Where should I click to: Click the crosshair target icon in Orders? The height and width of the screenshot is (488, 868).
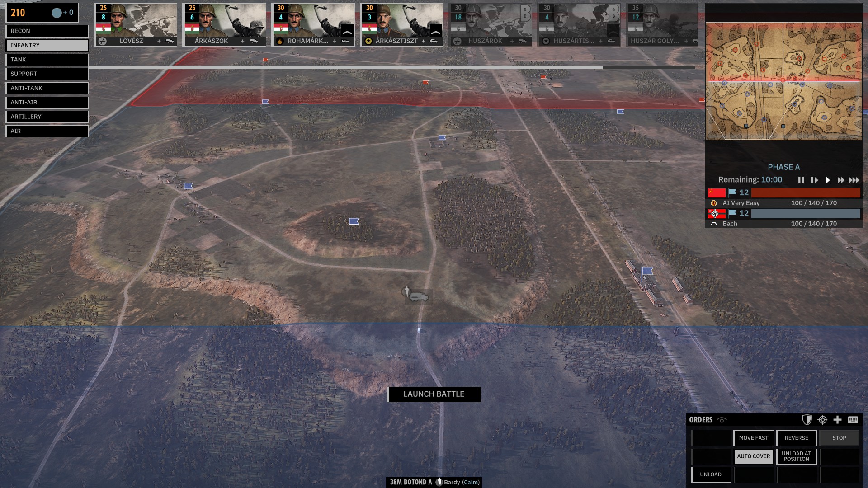pyautogui.click(x=822, y=420)
